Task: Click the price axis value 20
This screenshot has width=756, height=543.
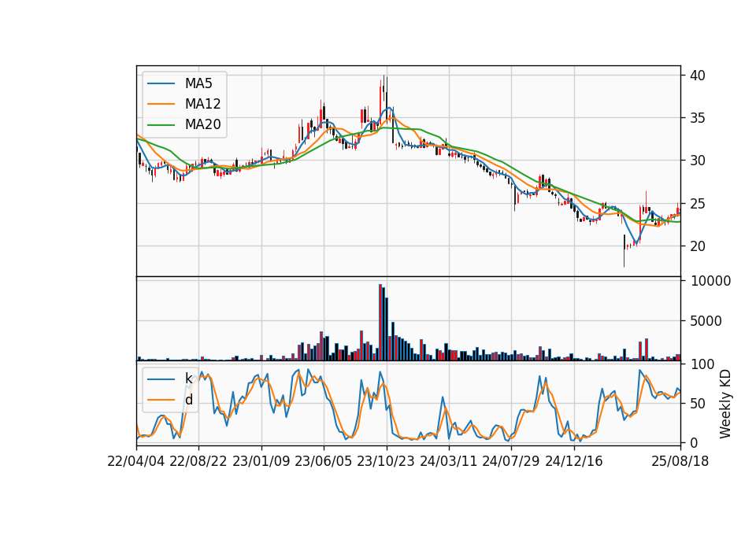Action: pos(698,246)
